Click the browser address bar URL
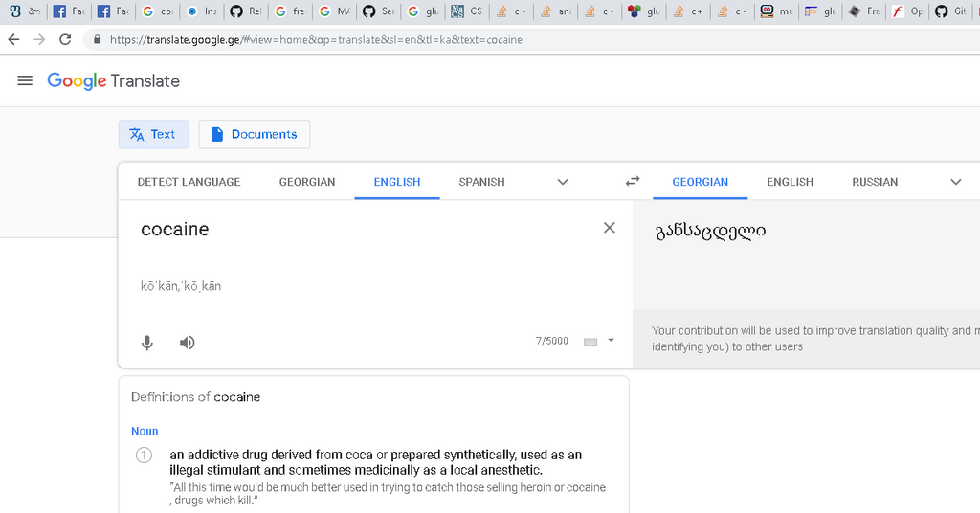Viewport: 980px width, 513px height. (316, 39)
